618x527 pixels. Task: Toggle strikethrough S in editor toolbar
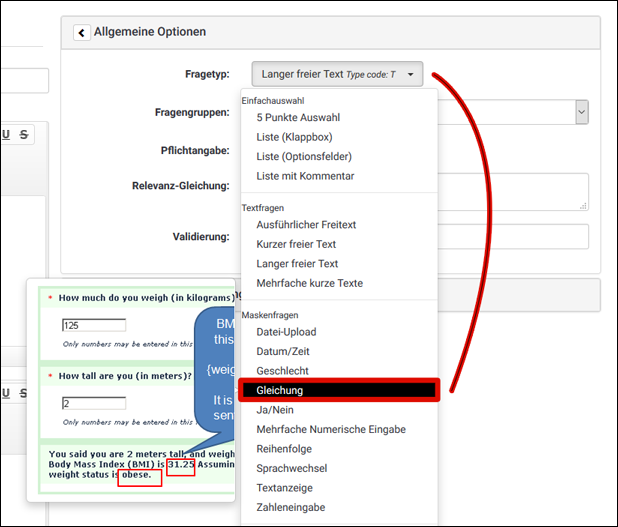pos(23,134)
